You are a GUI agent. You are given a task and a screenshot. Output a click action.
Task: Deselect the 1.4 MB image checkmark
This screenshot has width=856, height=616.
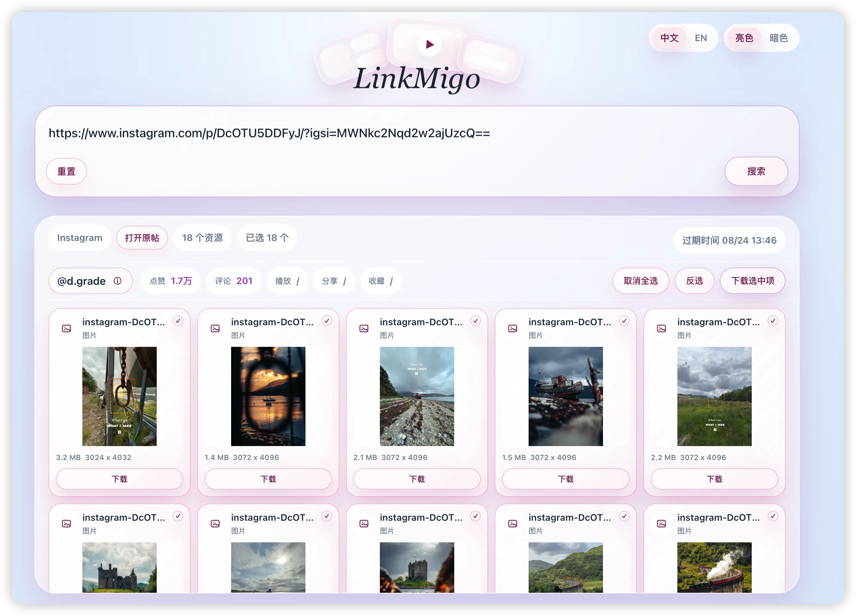326,321
